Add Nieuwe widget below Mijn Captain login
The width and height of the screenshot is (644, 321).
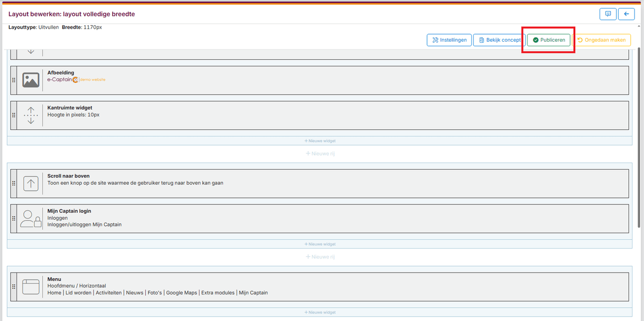(x=320, y=244)
